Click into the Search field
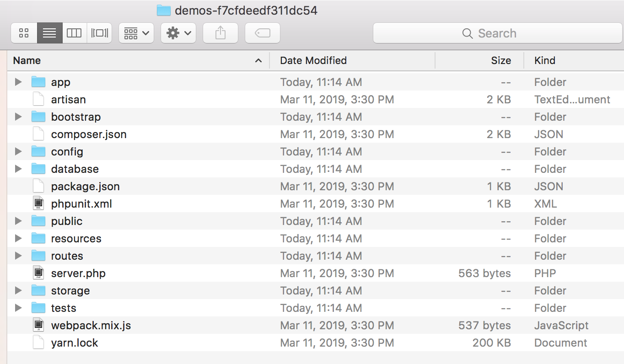The width and height of the screenshot is (624, 364). (x=496, y=33)
